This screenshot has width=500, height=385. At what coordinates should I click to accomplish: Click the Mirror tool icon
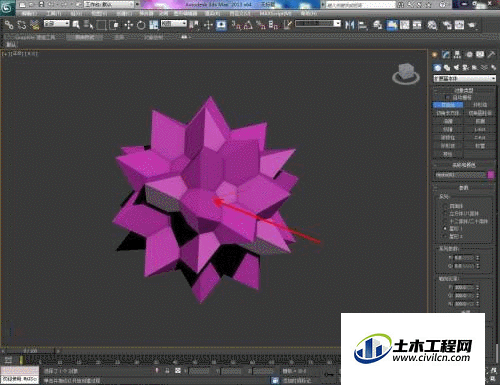350,25
